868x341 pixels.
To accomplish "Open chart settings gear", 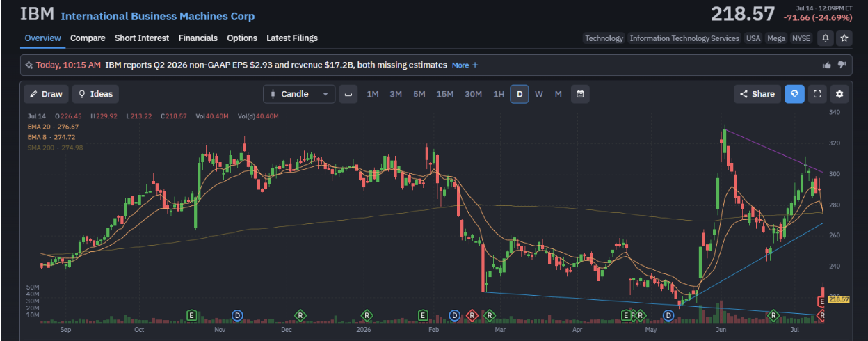I will [839, 94].
